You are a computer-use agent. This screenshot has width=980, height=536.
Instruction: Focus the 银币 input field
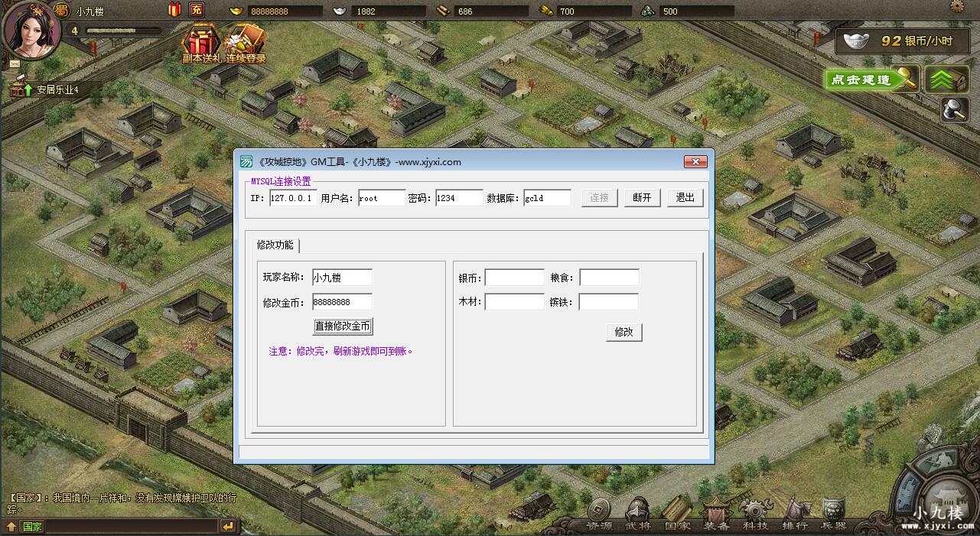tap(514, 278)
